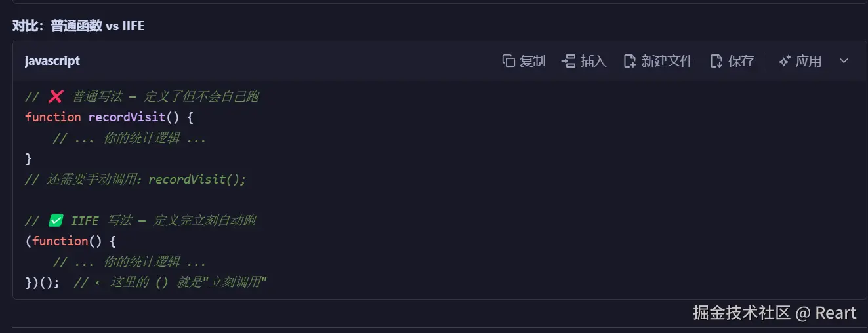The image size is (868, 333).
Task: Place cursor on function recordVisit() line
Action: coord(110,117)
